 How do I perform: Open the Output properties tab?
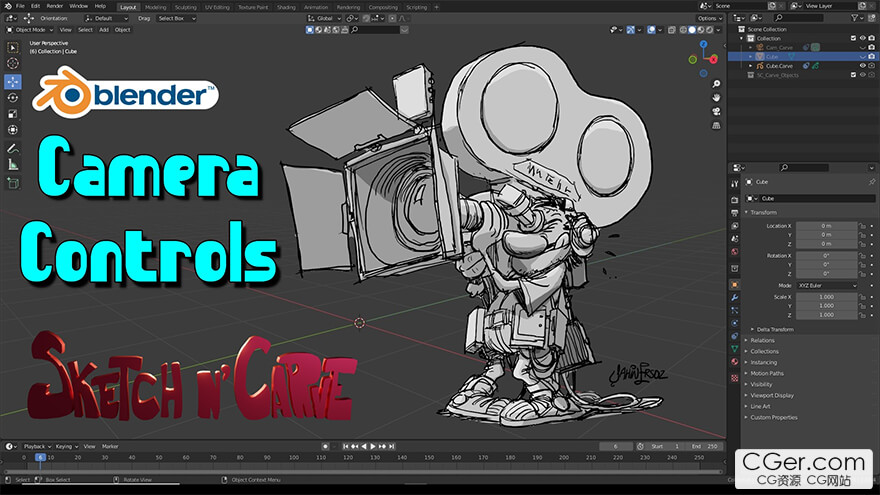735,213
